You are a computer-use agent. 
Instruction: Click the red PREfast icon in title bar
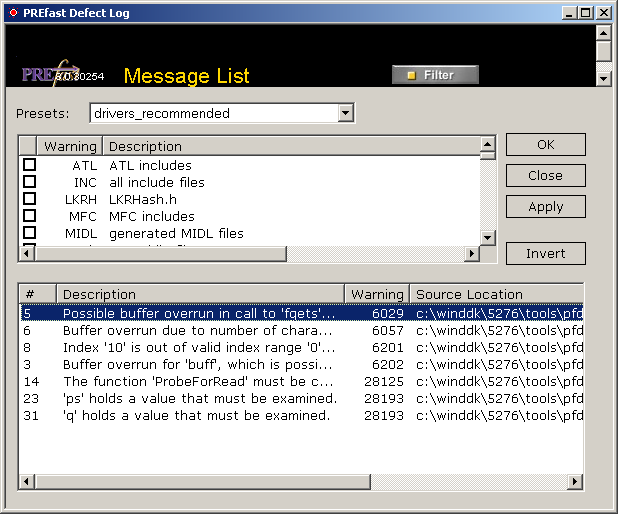(x=13, y=13)
